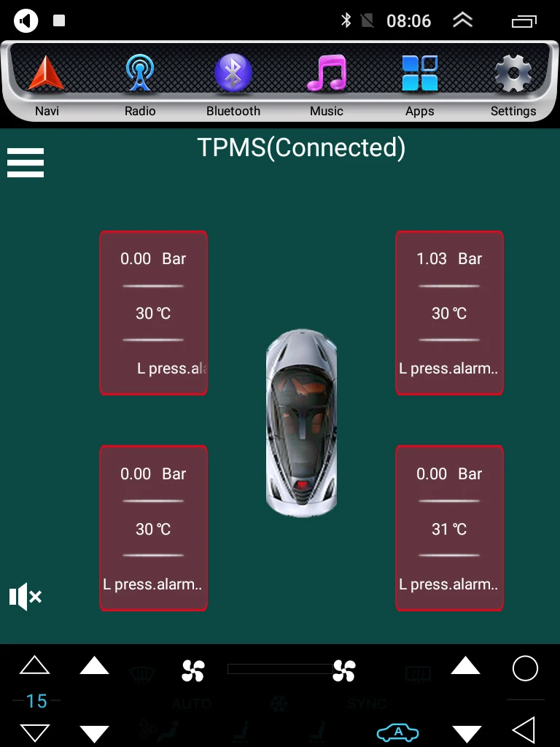Launch the Radio app
Viewport: 560px width, 747px height.
(x=140, y=86)
